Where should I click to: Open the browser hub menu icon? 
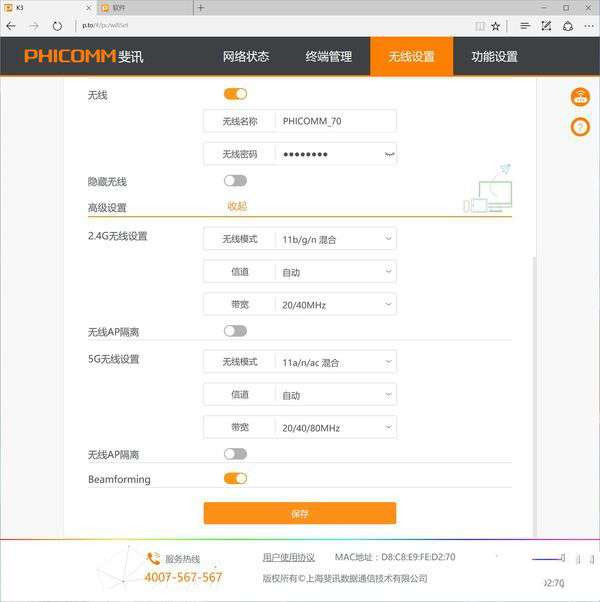pyautogui.click(x=525, y=26)
